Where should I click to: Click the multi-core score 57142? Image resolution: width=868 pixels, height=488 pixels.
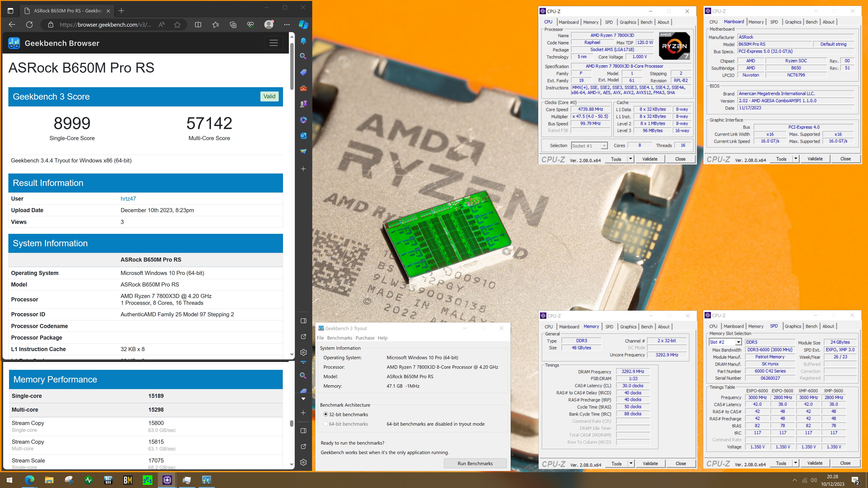click(209, 123)
